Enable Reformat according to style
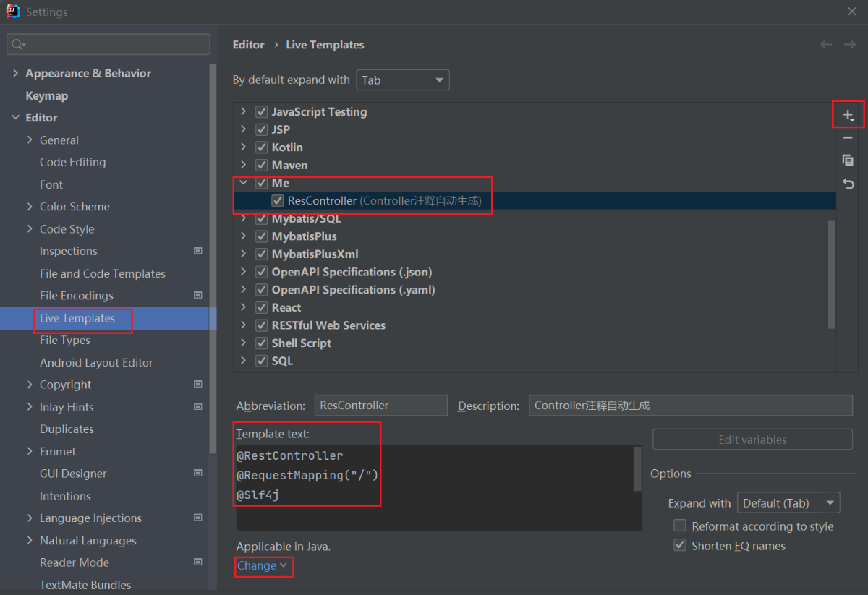 [680, 526]
